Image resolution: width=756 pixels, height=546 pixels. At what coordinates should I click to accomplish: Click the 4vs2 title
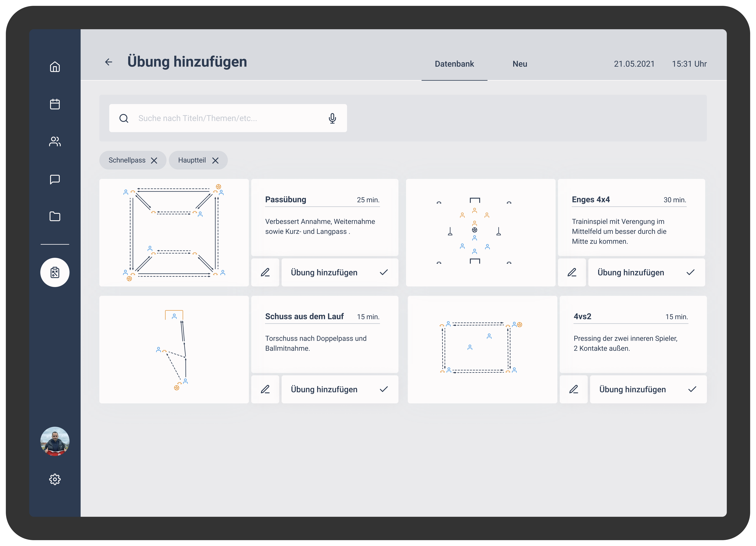(582, 317)
